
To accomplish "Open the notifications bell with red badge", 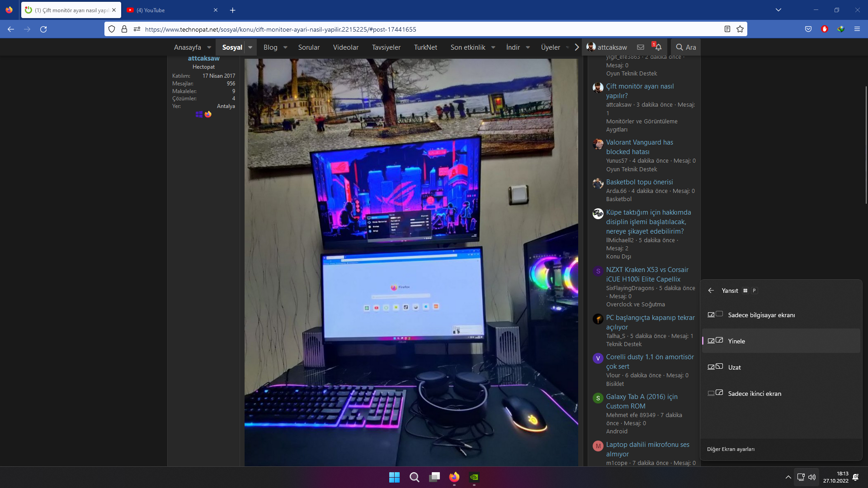I will click(658, 47).
